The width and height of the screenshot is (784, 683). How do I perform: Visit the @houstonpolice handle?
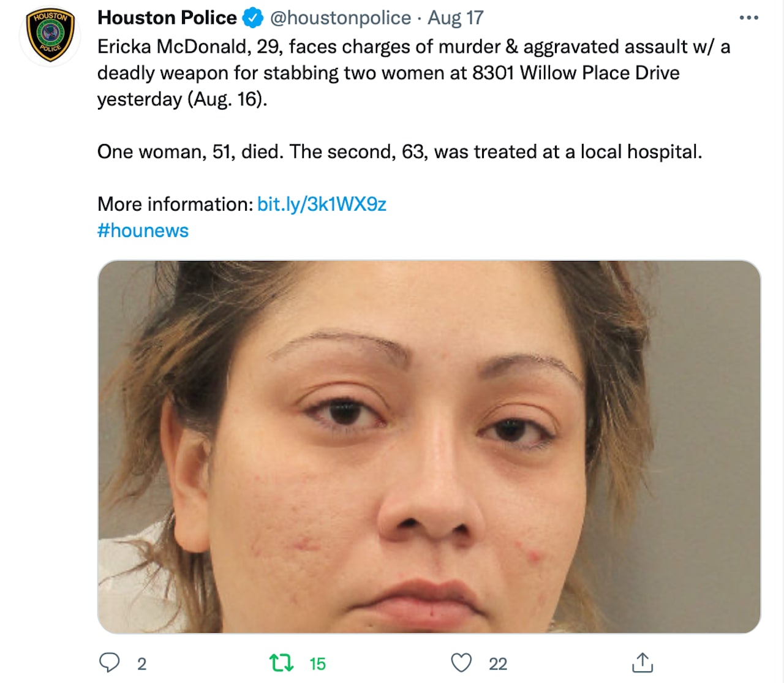341,18
